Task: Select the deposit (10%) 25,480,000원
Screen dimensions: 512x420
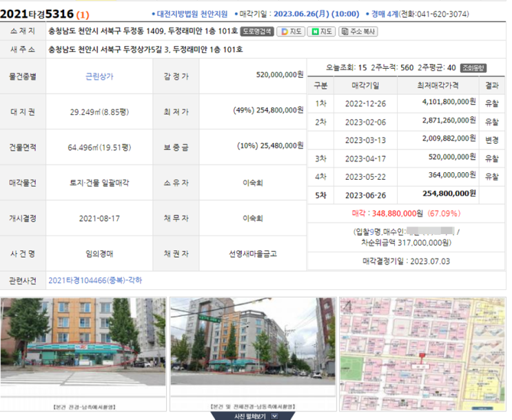Action: (270, 145)
